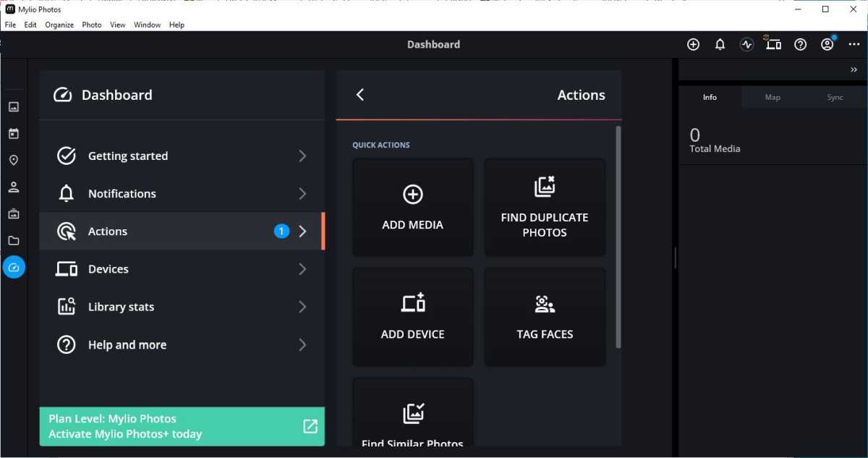868x458 pixels.
Task: Click the Find Similar Photos card
Action: pyautogui.click(x=412, y=412)
